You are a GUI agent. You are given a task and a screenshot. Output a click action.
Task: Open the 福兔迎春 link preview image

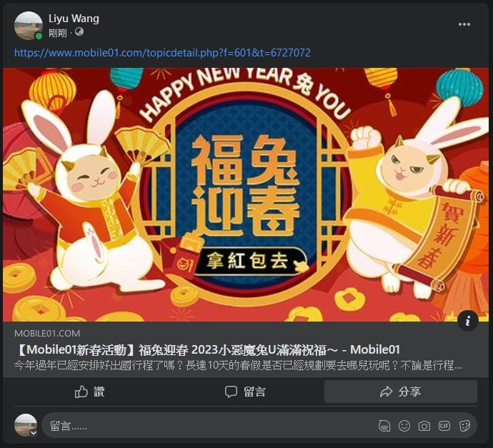click(246, 194)
